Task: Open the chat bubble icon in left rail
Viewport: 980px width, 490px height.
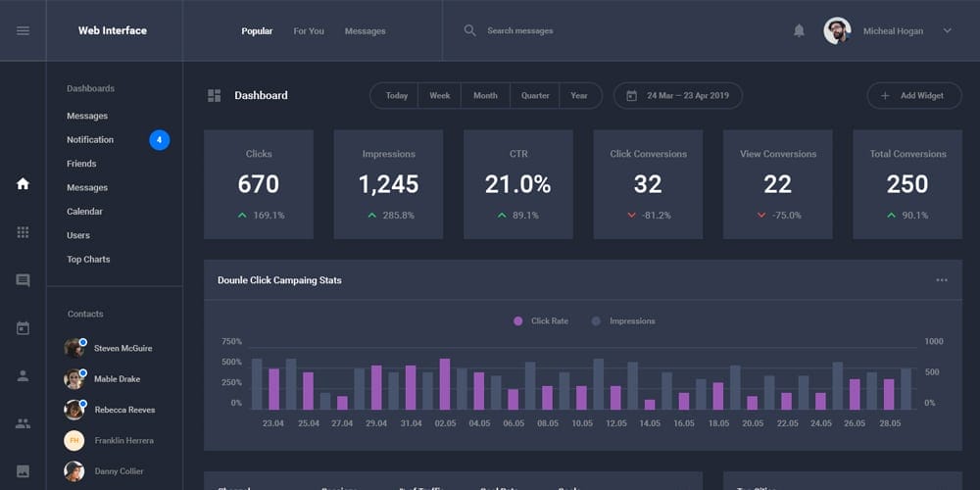Action: coord(24,280)
